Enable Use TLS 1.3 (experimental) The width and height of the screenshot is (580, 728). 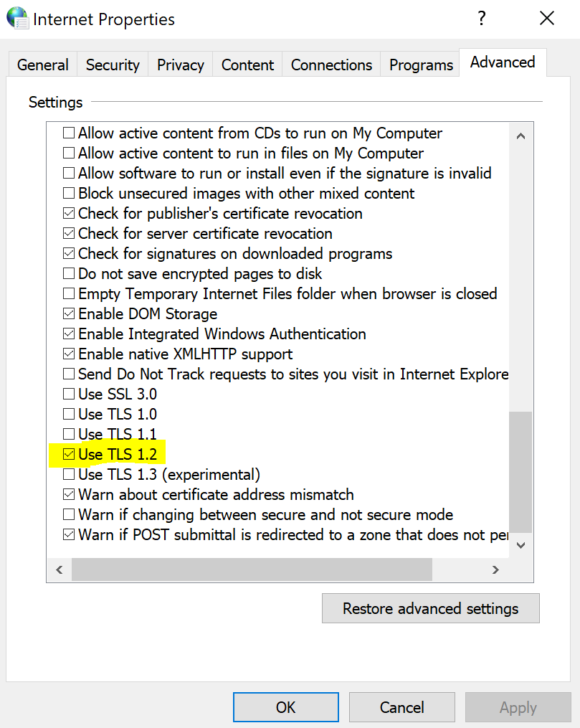click(69, 474)
